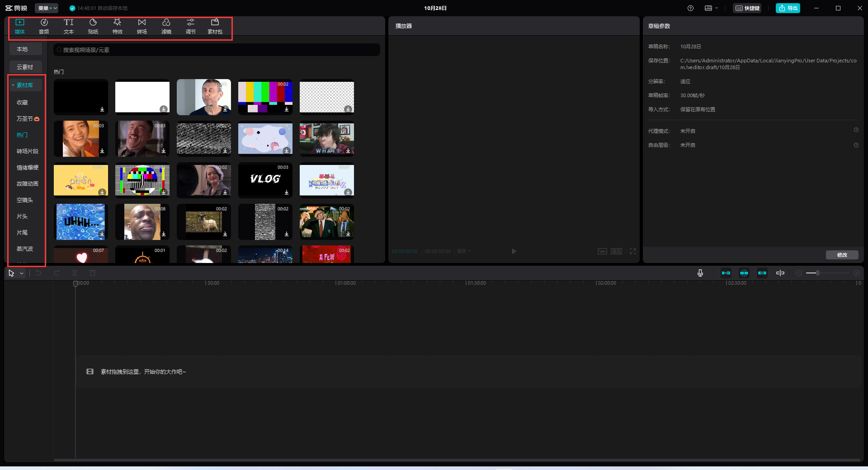Click the fullscreen icon in the player
The image size is (868, 470).
[x=633, y=251]
